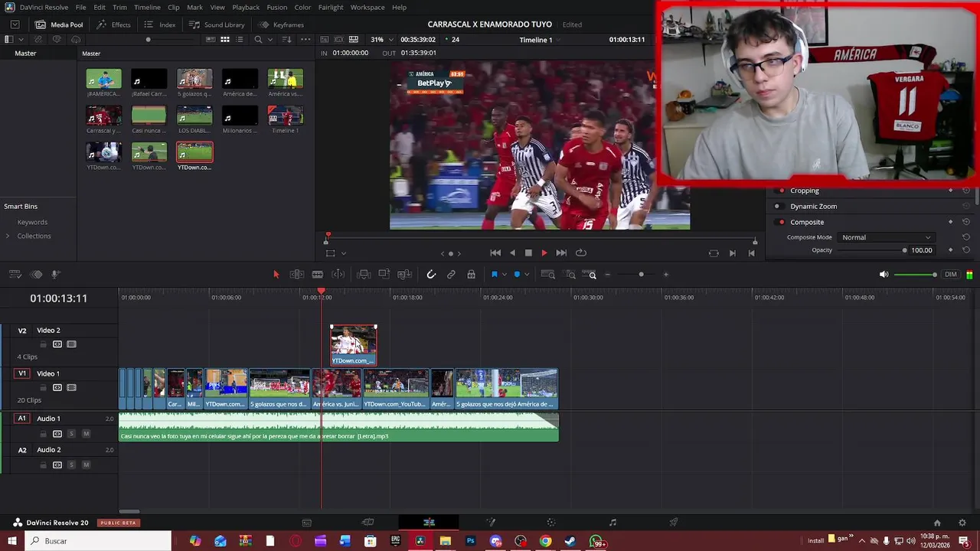
Task: Switch media pool to thumbnail grid view
Action: point(225,40)
